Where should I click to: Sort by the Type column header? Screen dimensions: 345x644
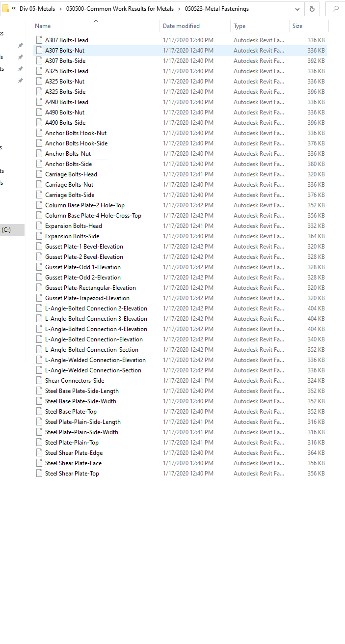coord(239,26)
